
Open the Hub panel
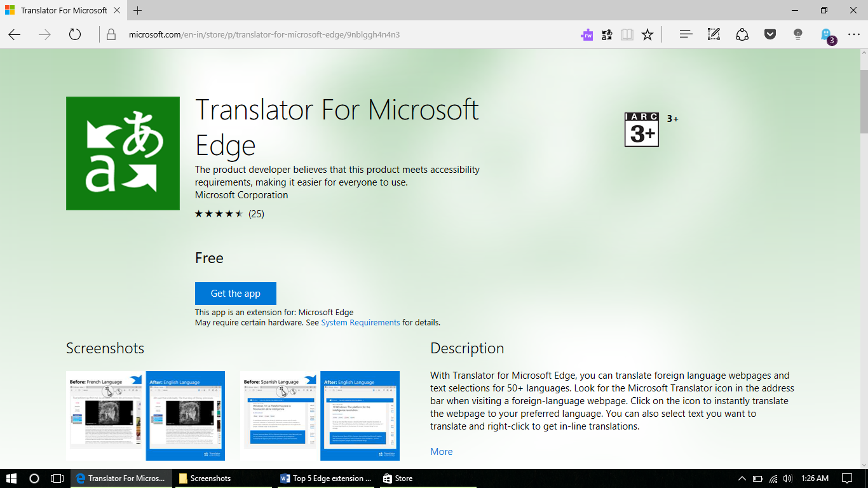point(685,34)
